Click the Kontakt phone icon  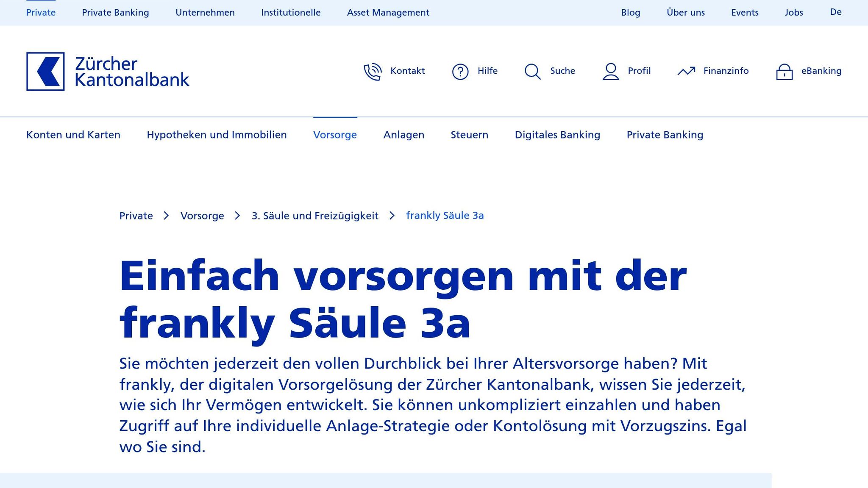pos(373,72)
